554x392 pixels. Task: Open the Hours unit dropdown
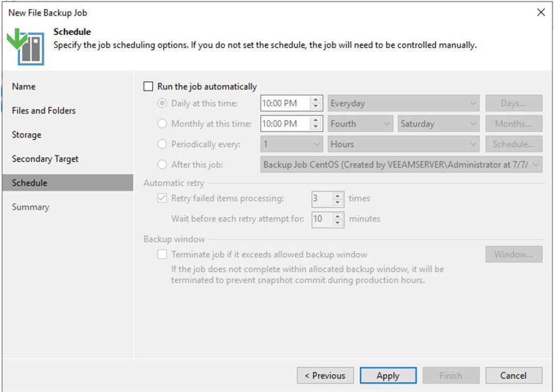(x=404, y=144)
